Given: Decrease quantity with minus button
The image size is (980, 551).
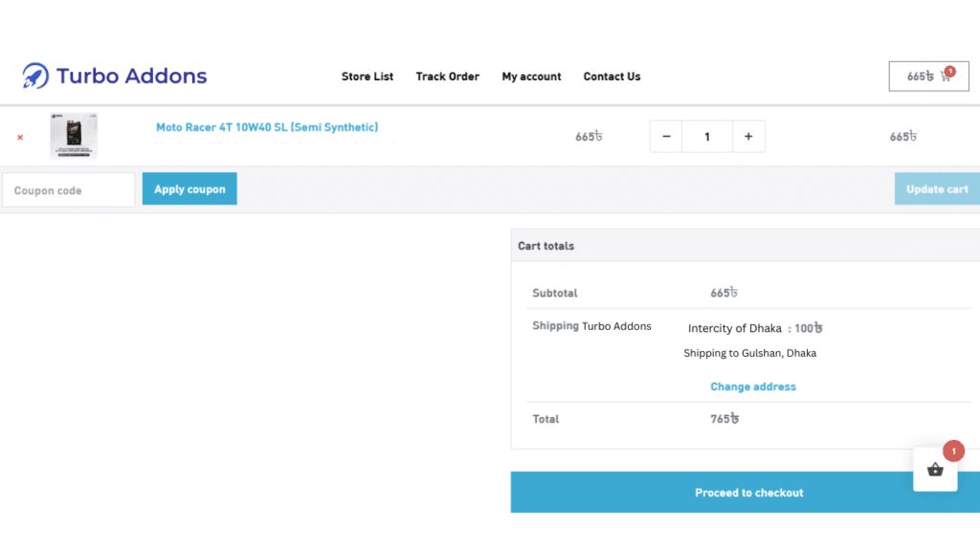Looking at the screenshot, I should [x=666, y=136].
